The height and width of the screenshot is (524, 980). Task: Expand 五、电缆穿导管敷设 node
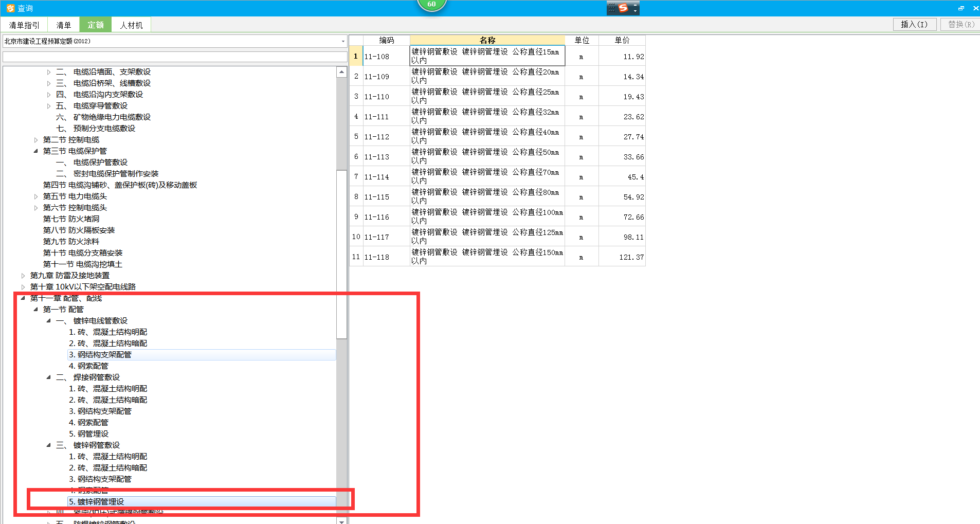pyautogui.click(x=49, y=106)
